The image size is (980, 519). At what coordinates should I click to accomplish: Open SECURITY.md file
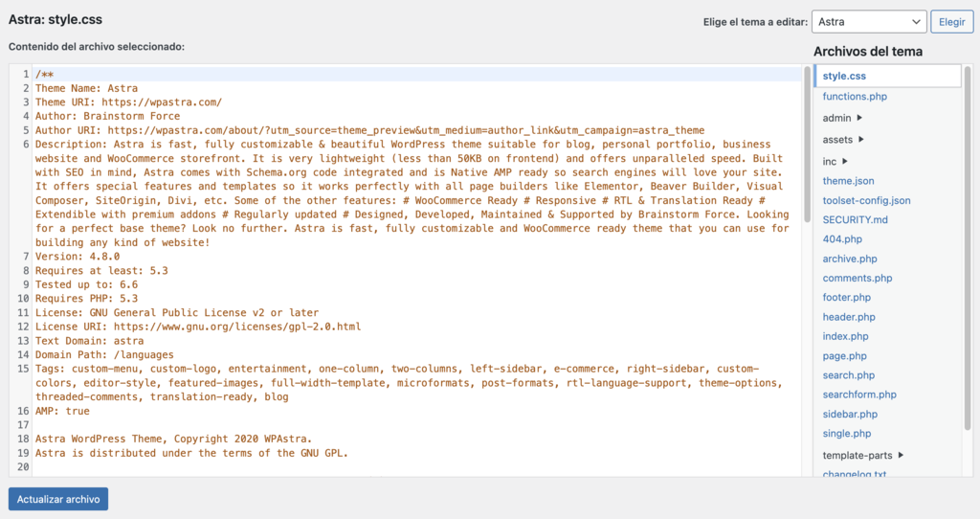pos(855,219)
